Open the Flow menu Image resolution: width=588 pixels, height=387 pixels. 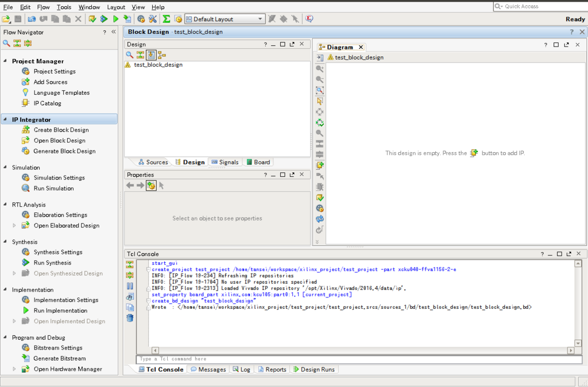coord(44,7)
